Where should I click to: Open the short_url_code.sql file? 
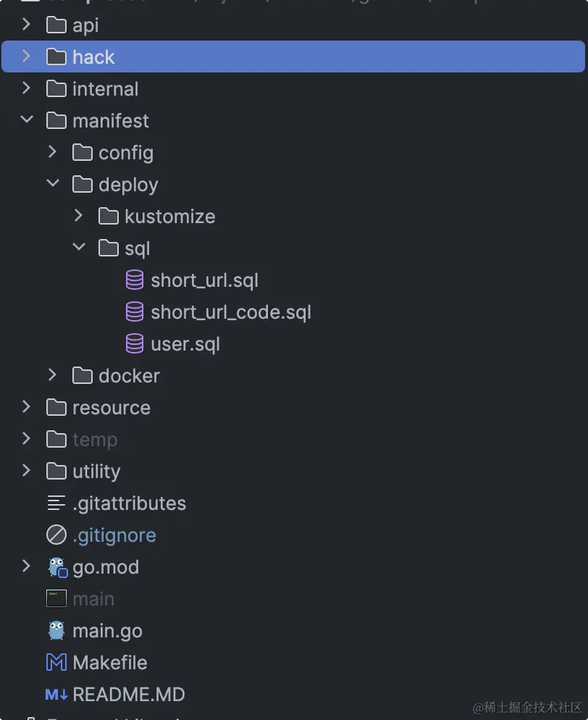coord(231,312)
